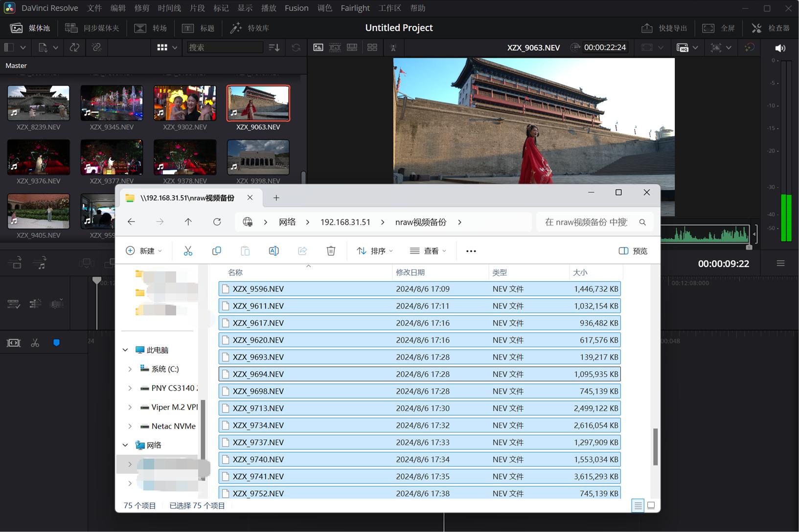Click the timeline options hamburger icon

point(780,264)
